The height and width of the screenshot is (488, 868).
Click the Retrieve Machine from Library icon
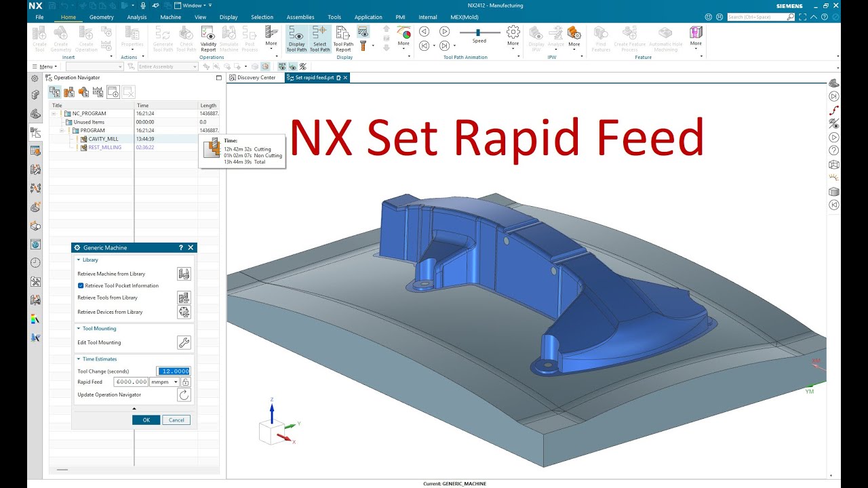tap(184, 274)
